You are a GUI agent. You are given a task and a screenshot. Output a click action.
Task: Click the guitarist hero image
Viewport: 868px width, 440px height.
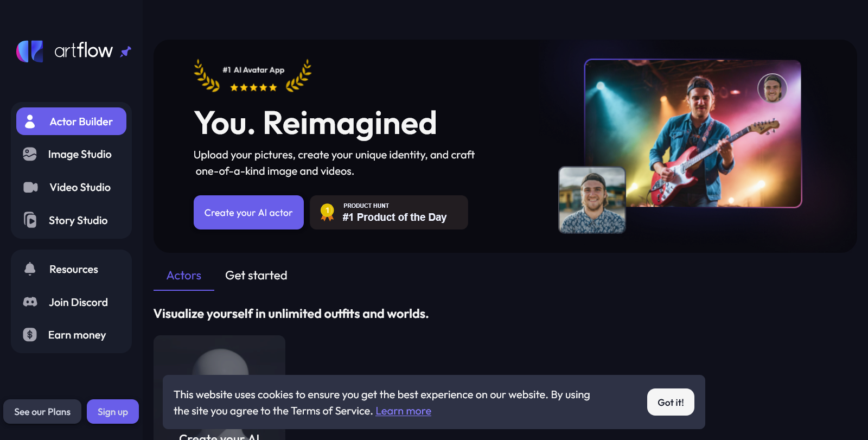pyautogui.click(x=693, y=133)
